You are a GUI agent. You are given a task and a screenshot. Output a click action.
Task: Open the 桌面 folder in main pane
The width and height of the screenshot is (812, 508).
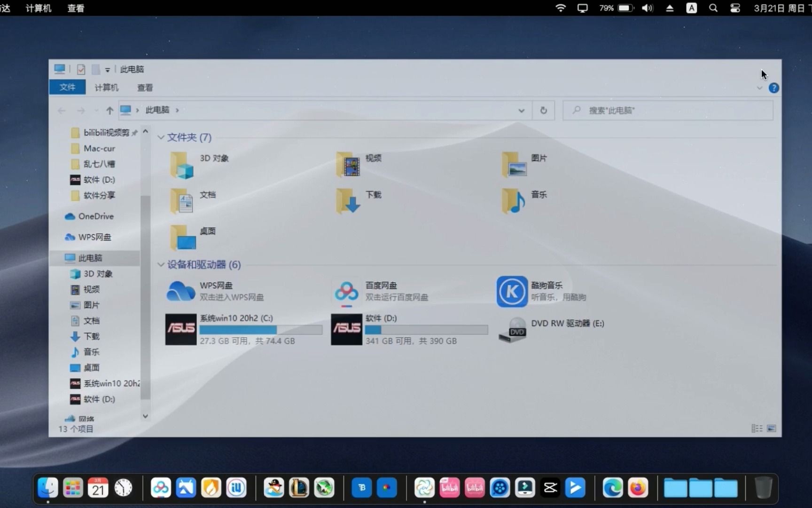tap(194, 237)
